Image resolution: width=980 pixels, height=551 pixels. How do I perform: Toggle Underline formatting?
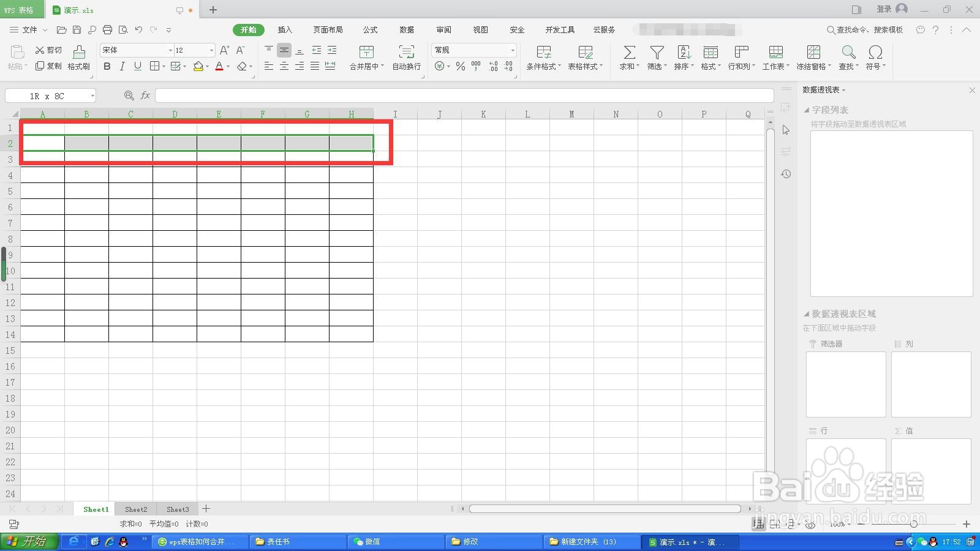click(x=138, y=66)
